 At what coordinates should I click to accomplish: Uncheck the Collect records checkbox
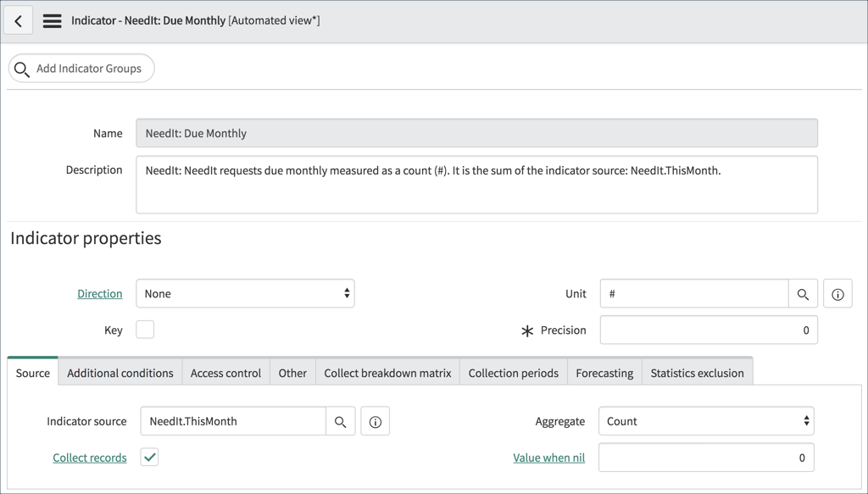(149, 457)
